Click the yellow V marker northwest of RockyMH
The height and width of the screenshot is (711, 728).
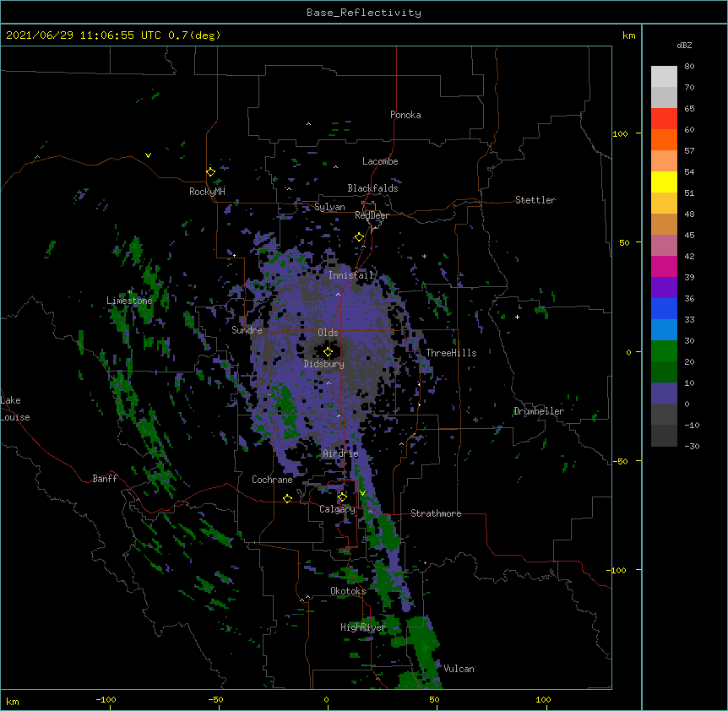point(148,155)
